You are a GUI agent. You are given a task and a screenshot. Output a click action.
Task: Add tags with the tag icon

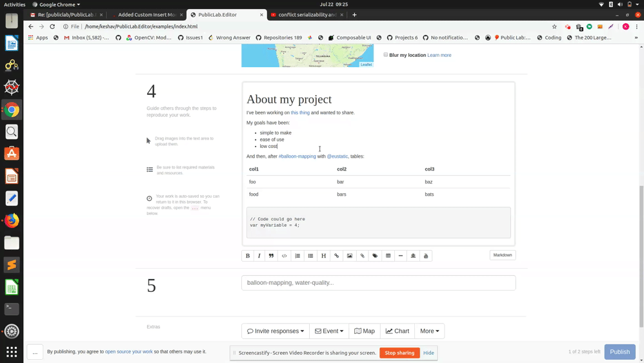[x=375, y=256]
